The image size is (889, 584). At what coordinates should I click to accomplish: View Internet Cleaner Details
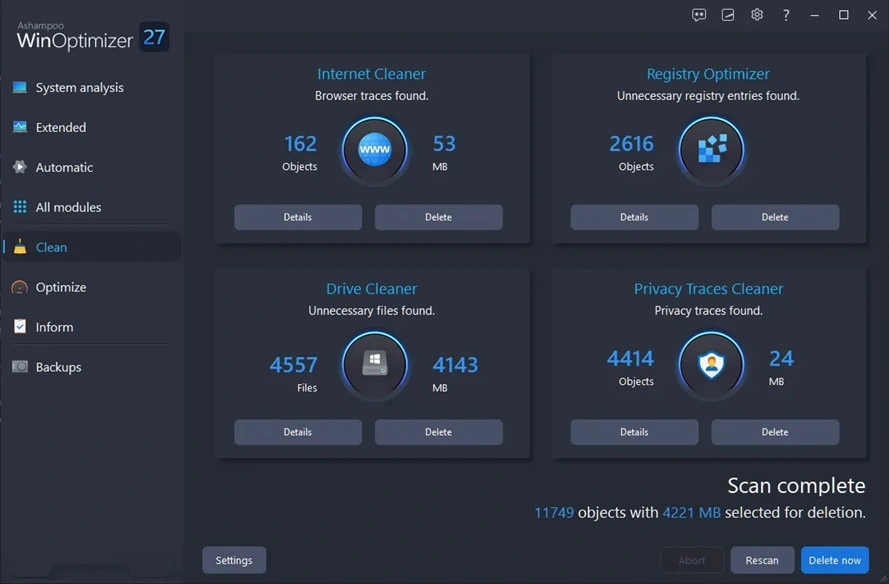point(298,217)
